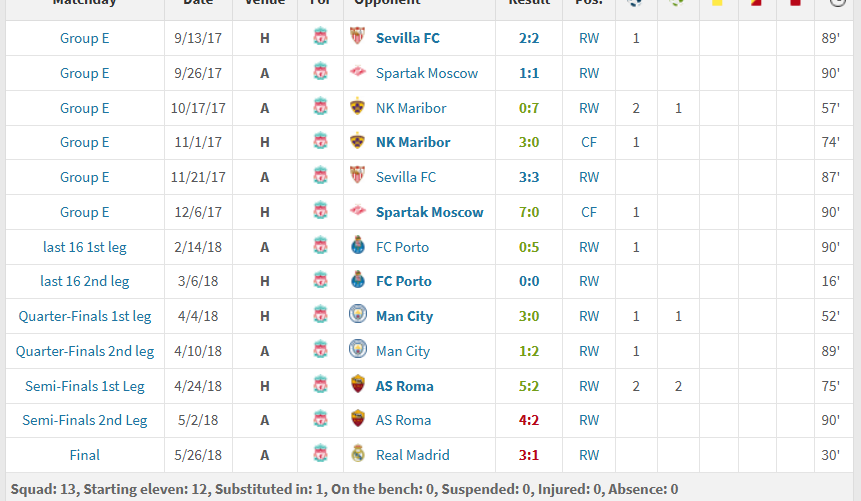The image size is (861, 501).
Task: Open the bold FC Porto opponent link
Action: pyautogui.click(x=404, y=281)
